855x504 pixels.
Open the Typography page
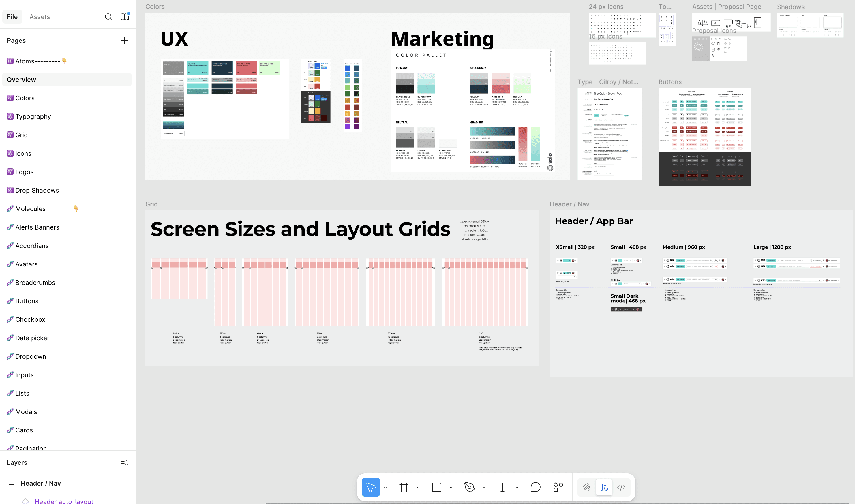[x=67, y=116]
